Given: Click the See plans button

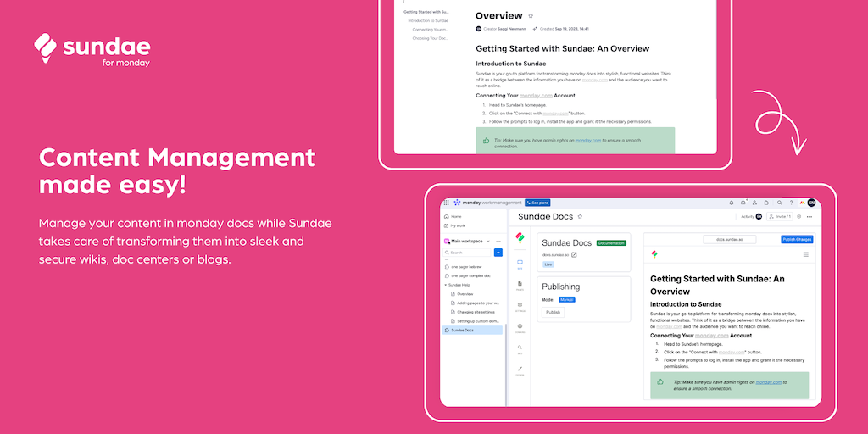Looking at the screenshot, I should (x=537, y=203).
